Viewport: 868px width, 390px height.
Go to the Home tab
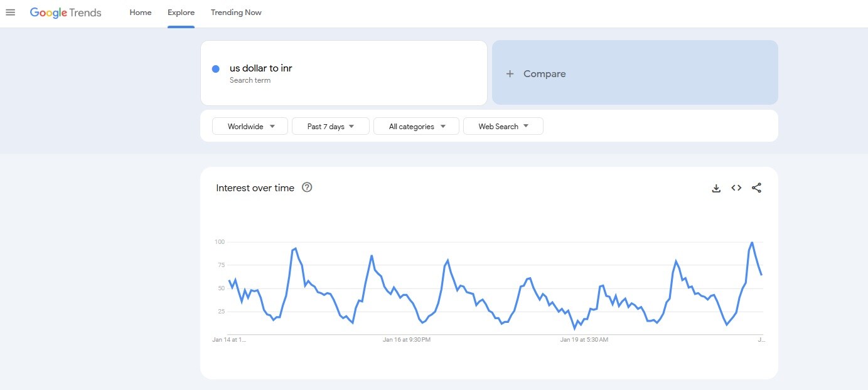141,13
